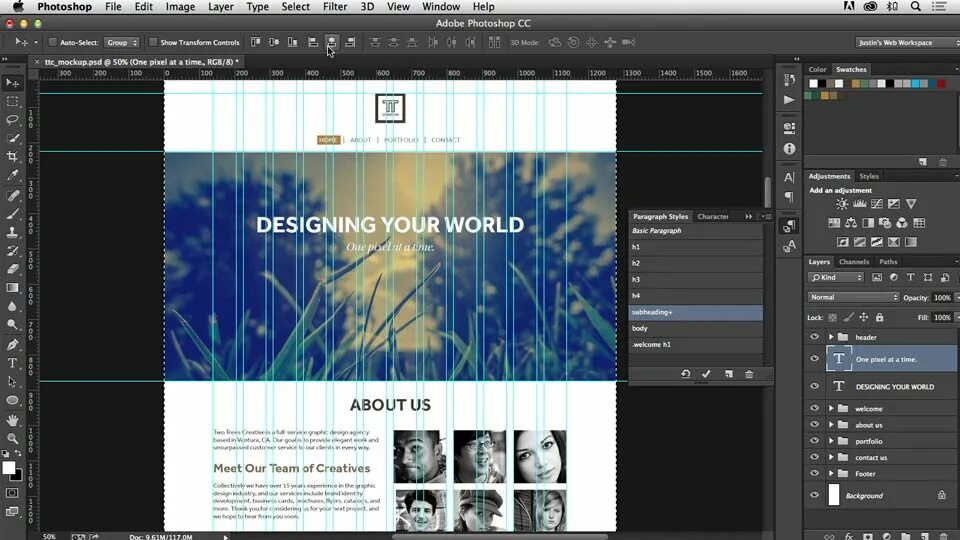The width and height of the screenshot is (960, 540).
Task: Click the align top edges icon
Action: 255,42
